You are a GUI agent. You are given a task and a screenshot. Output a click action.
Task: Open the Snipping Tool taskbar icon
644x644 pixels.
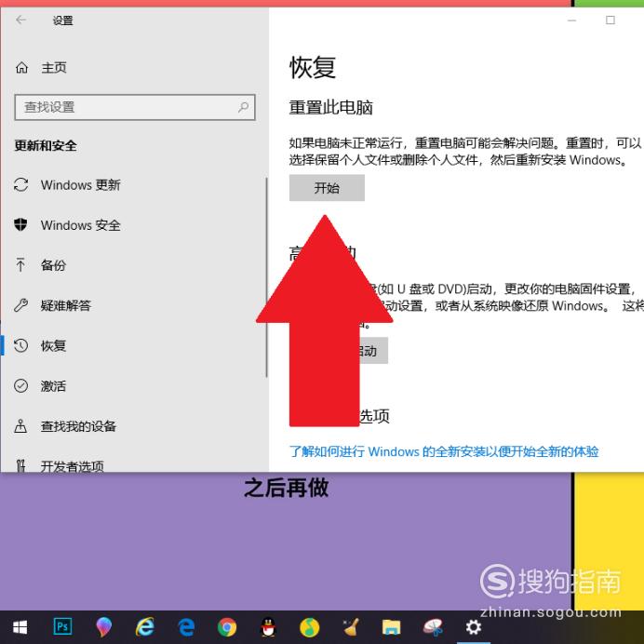click(x=433, y=627)
